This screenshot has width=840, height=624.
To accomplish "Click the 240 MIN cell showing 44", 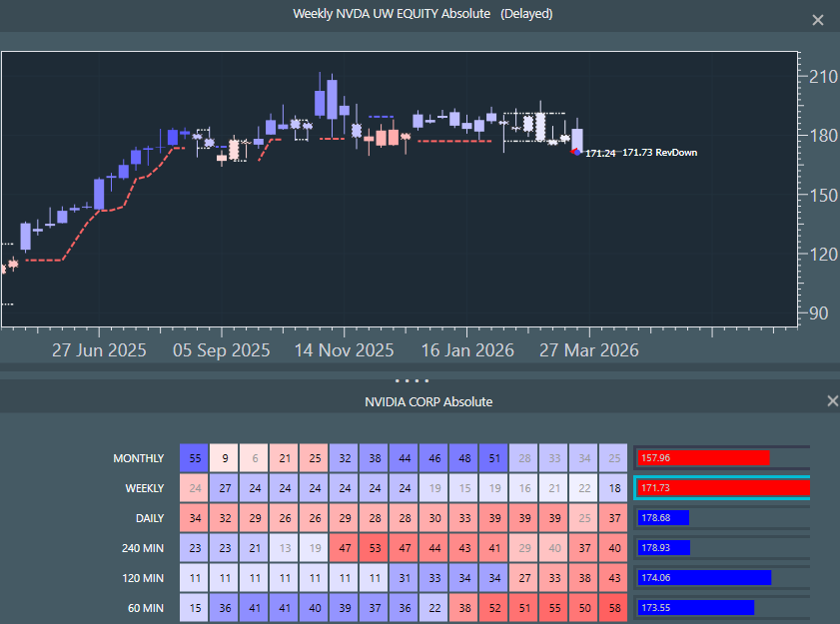I will [x=434, y=548].
